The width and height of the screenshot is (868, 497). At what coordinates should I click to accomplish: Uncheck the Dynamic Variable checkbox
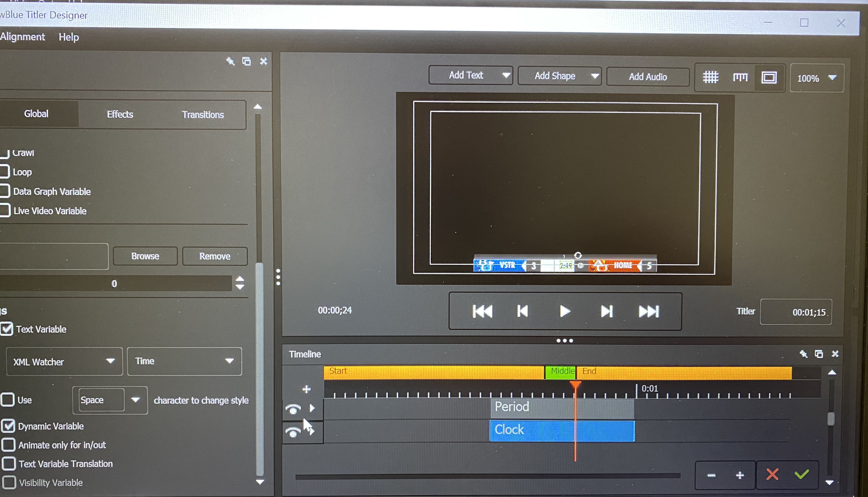tap(8, 426)
